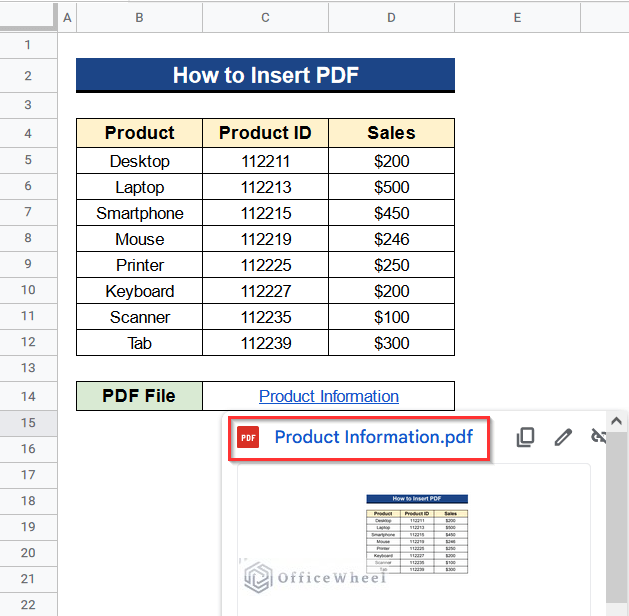Select column B header

point(140,18)
